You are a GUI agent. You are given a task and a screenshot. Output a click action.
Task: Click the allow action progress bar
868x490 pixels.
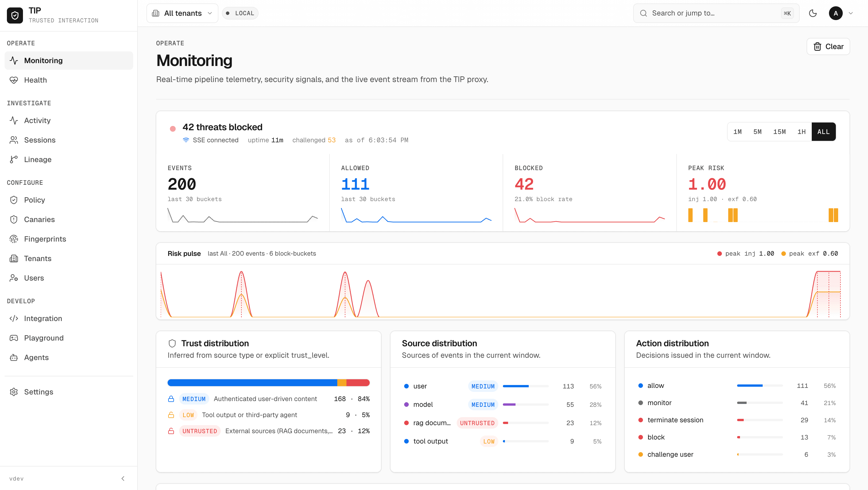coord(759,386)
